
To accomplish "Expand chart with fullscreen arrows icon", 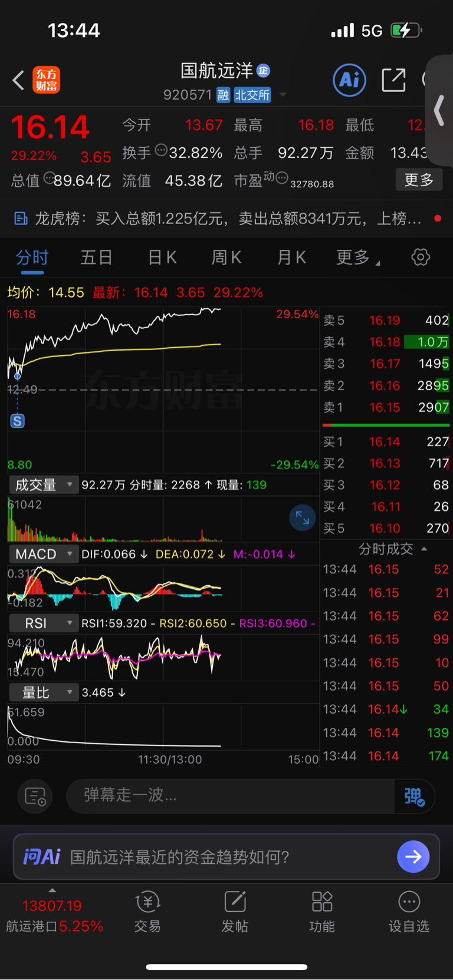I will 303,518.
